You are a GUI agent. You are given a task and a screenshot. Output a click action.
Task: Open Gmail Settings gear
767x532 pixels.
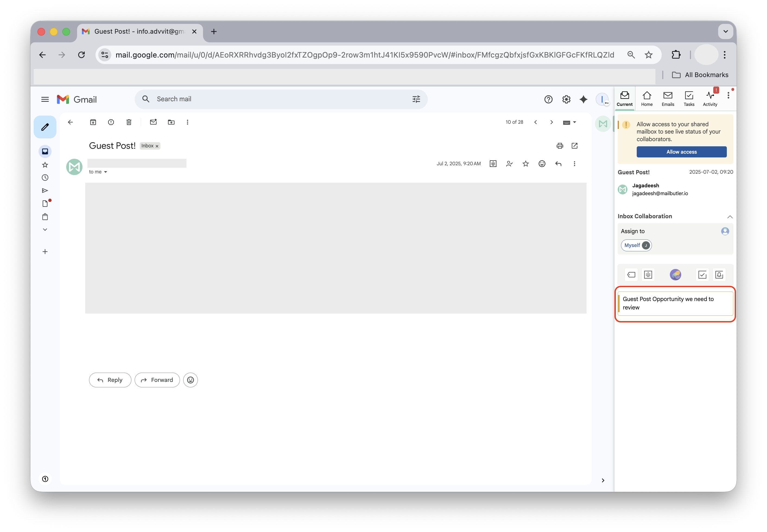click(x=566, y=99)
